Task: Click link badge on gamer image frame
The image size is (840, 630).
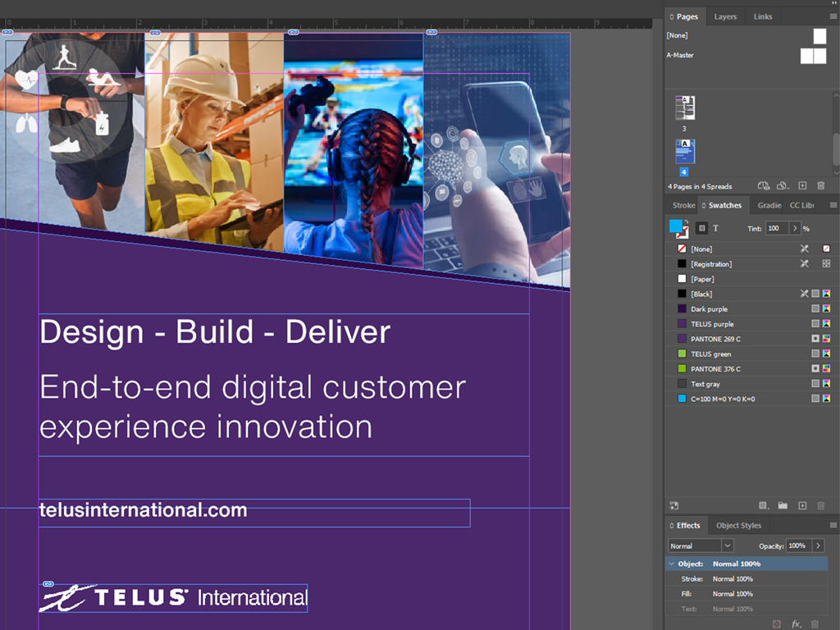Action: [x=294, y=33]
